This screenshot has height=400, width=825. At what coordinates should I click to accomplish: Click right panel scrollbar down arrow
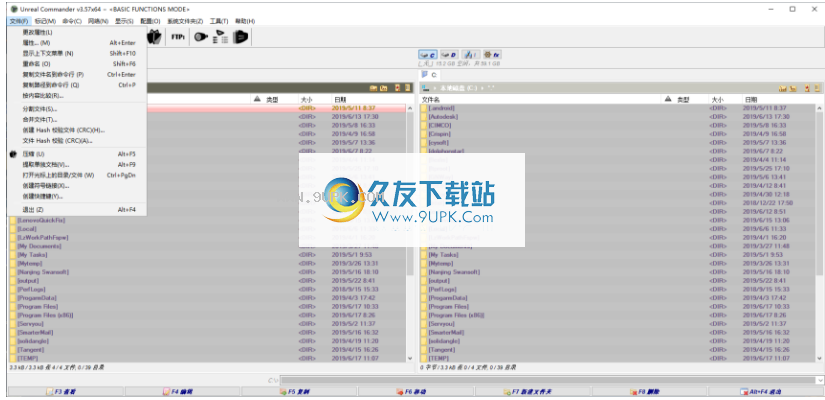coord(819,358)
